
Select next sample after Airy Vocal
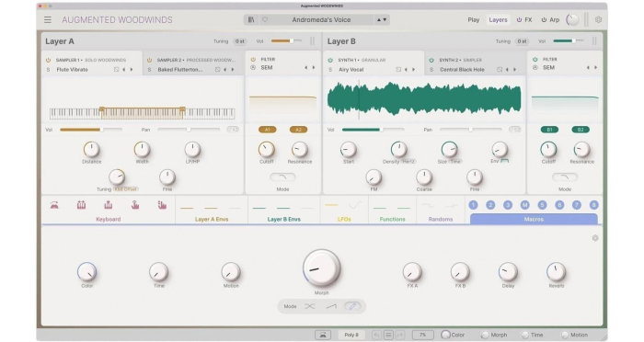click(413, 70)
